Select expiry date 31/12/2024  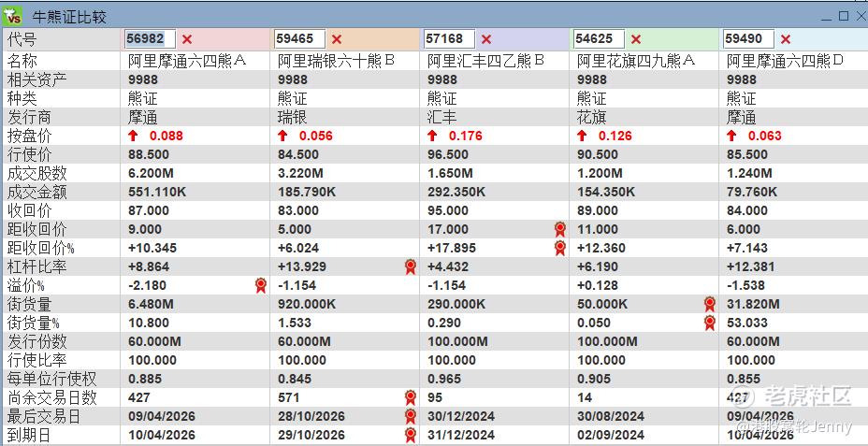(461, 435)
